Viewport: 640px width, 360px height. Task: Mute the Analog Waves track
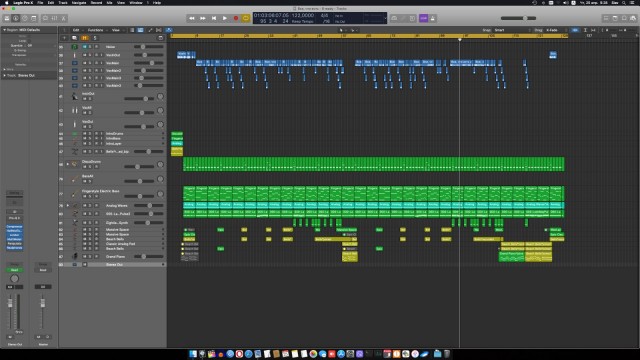point(85,206)
